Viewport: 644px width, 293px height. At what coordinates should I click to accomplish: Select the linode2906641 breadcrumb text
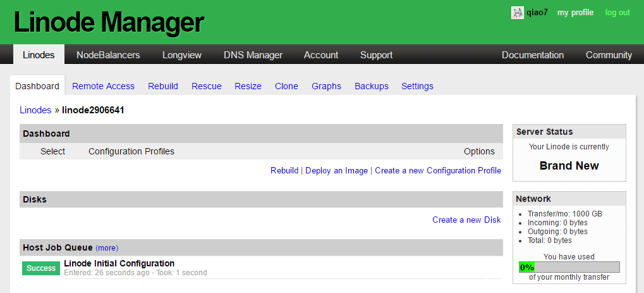(94, 110)
